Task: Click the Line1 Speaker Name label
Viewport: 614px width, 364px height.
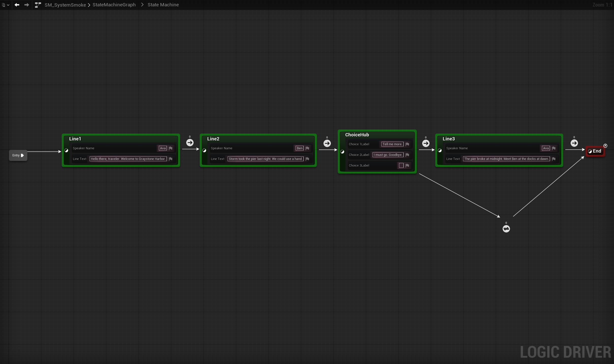Action: point(83,148)
